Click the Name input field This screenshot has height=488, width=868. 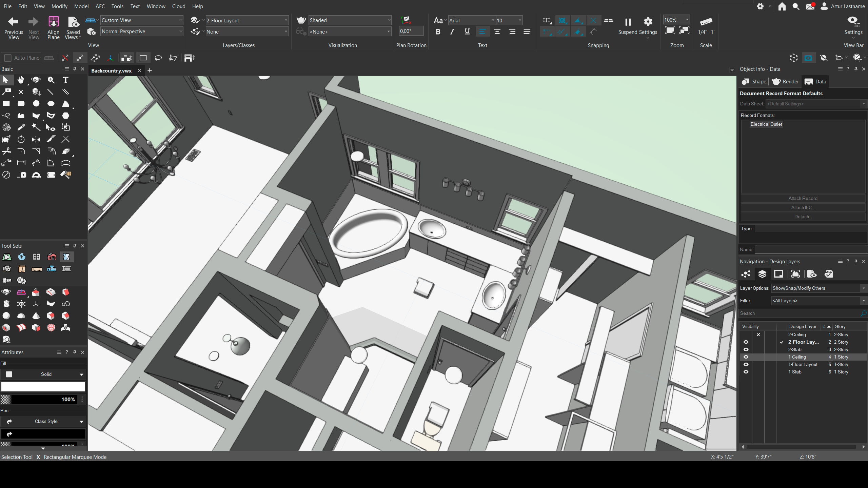(811, 249)
